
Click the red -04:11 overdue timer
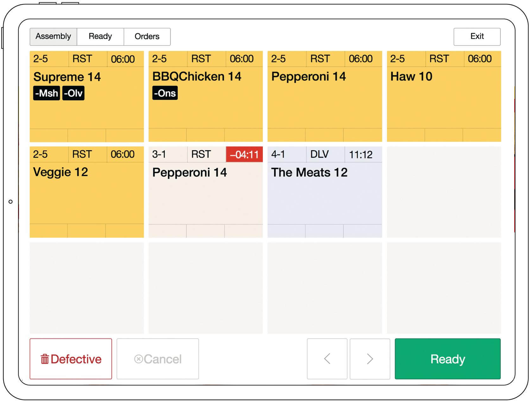coord(244,154)
